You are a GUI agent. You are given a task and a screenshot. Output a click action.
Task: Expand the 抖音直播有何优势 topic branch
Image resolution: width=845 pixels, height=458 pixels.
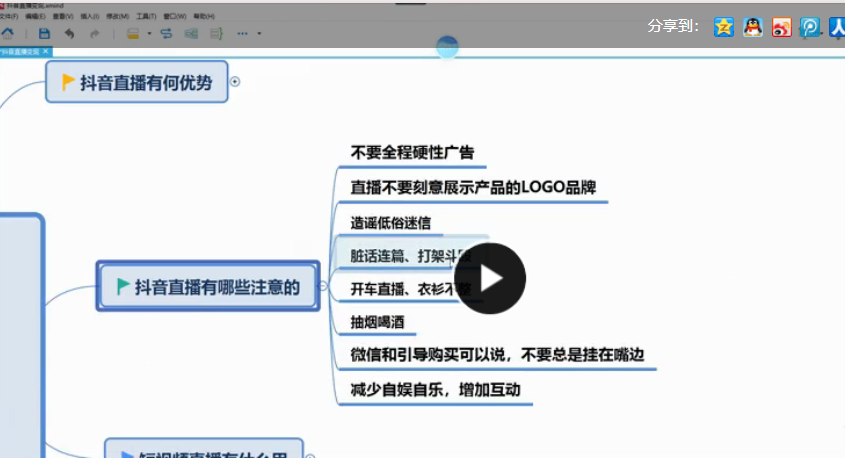[x=235, y=82]
